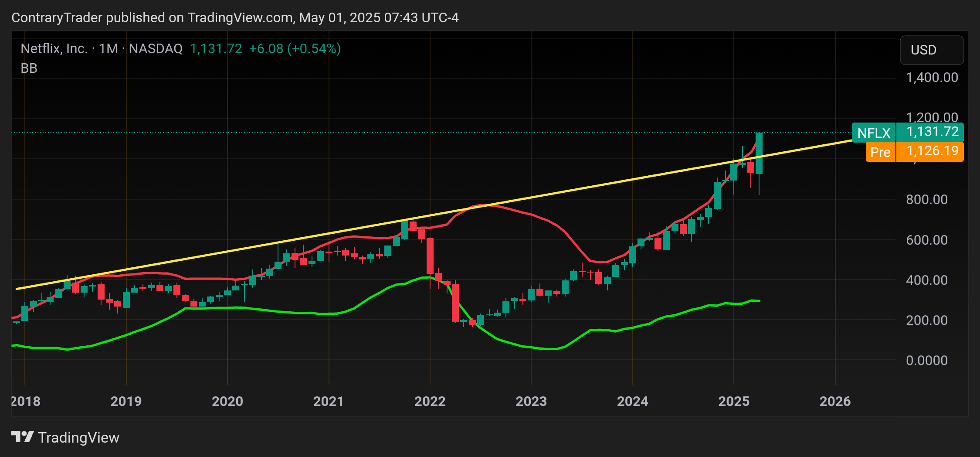Click the USD currency button
This screenshot has width=980, height=457.
[932, 50]
